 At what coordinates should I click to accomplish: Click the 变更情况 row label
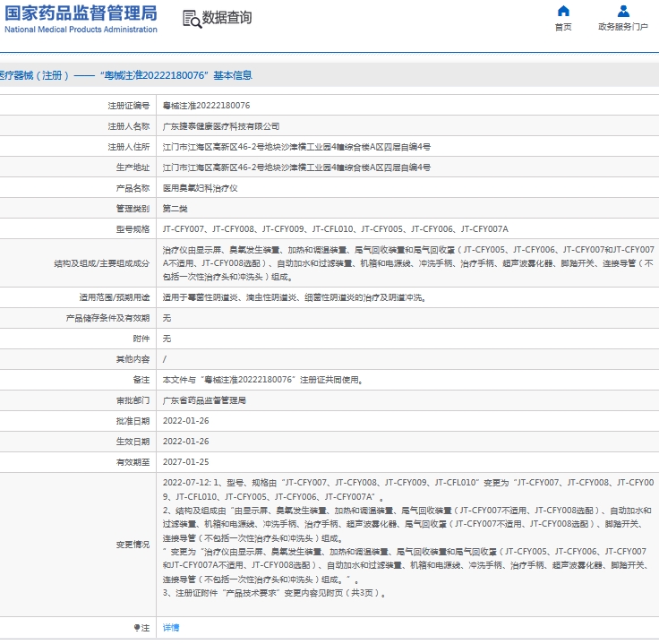coord(133,545)
